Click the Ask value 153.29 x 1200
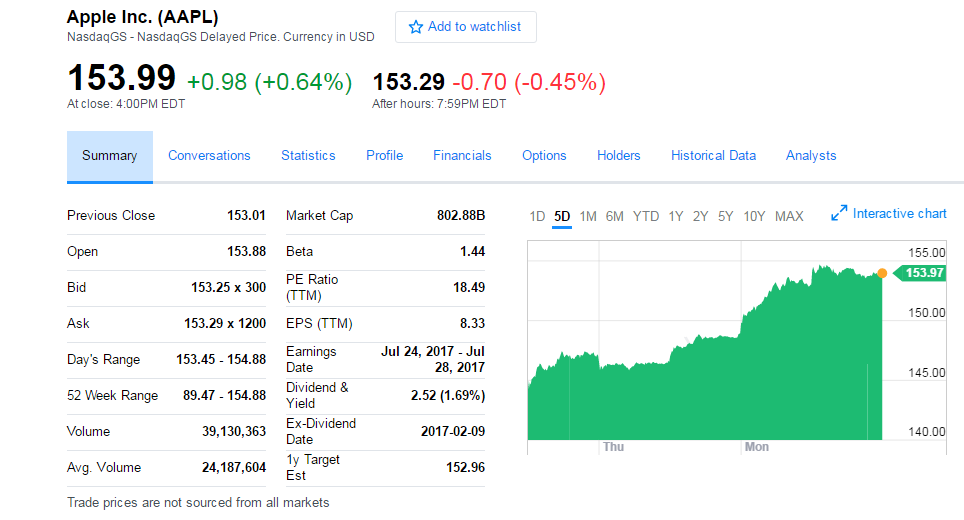The height and width of the screenshot is (520, 964). 225,323
